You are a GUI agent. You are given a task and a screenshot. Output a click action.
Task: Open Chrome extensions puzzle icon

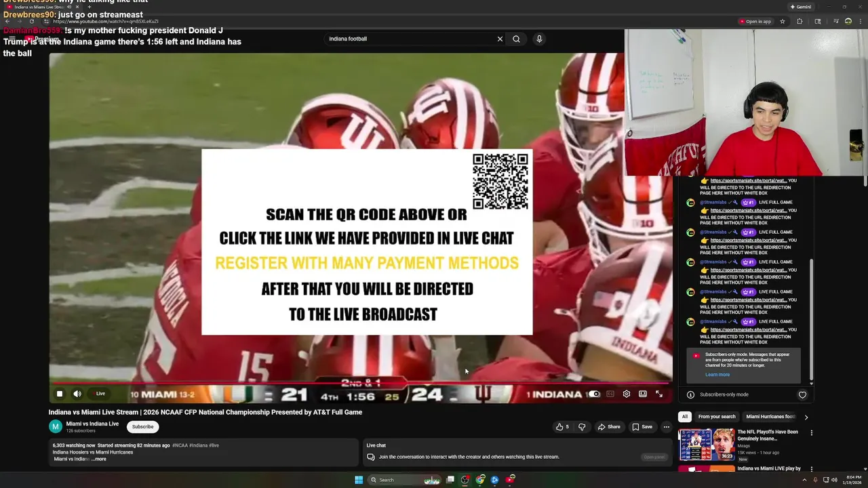click(x=800, y=22)
